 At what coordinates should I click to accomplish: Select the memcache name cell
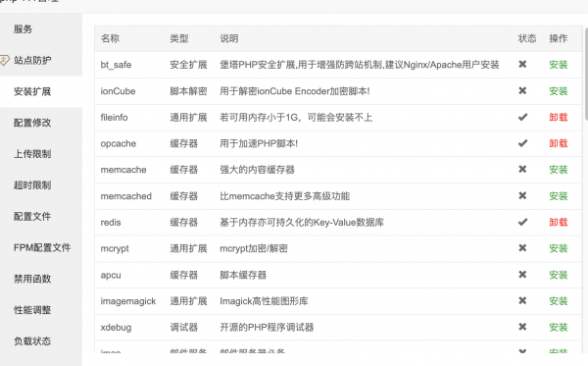click(x=123, y=170)
